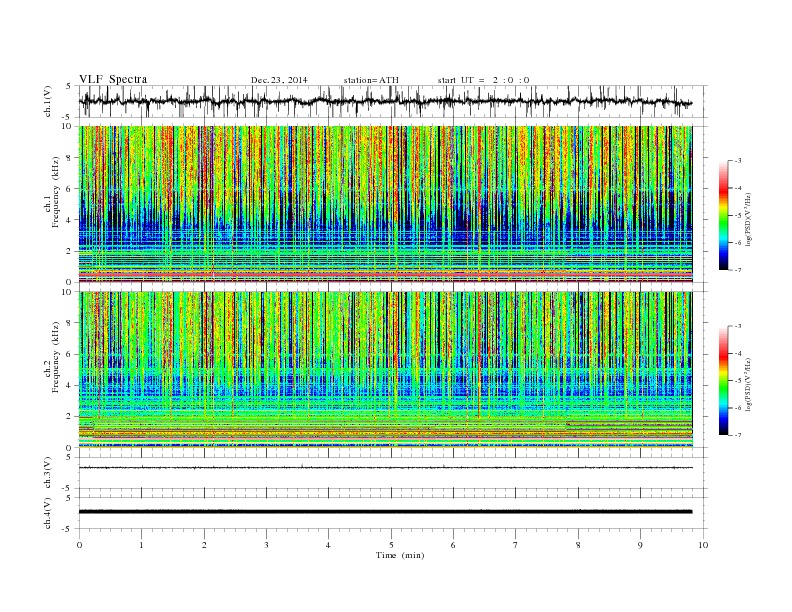
Task: Click the ch.1 voltage waveform trace
Action: 385,101
